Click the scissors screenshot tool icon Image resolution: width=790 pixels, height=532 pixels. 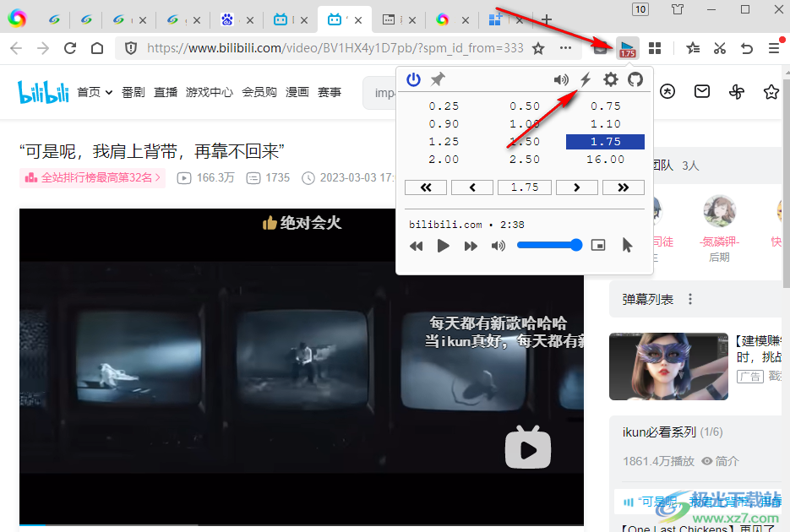[720, 48]
